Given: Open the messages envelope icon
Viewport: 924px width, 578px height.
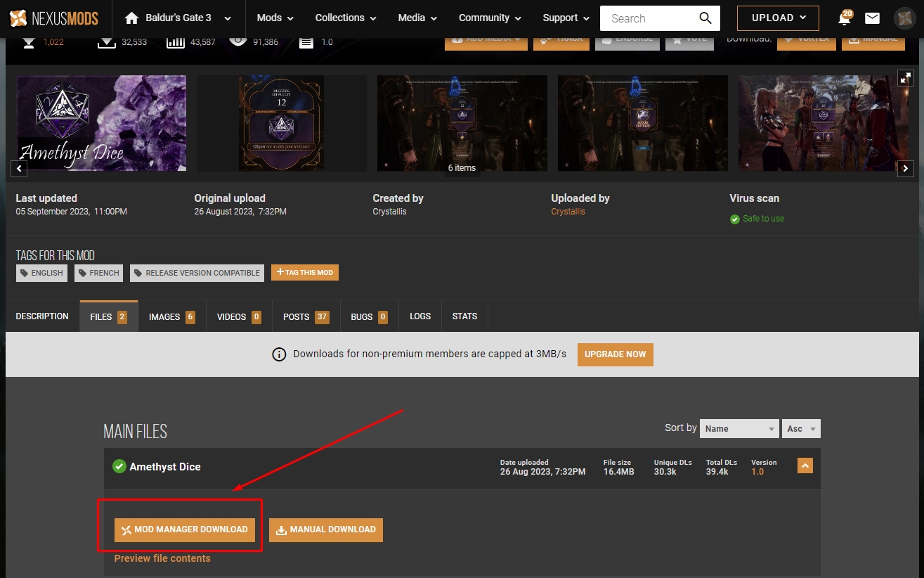Looking at the screenshot, I should [x=872, y=18].
